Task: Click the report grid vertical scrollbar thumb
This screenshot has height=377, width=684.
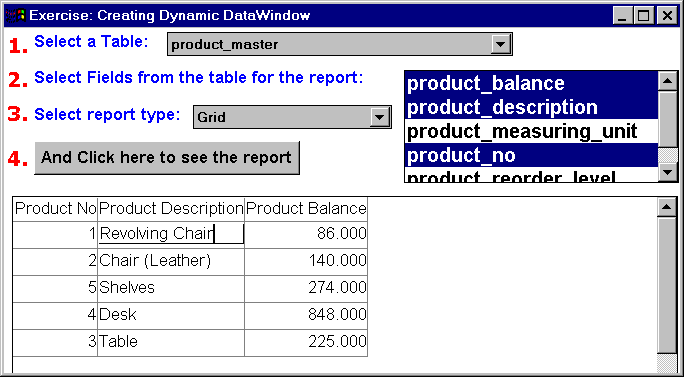Action: point(666,285)
